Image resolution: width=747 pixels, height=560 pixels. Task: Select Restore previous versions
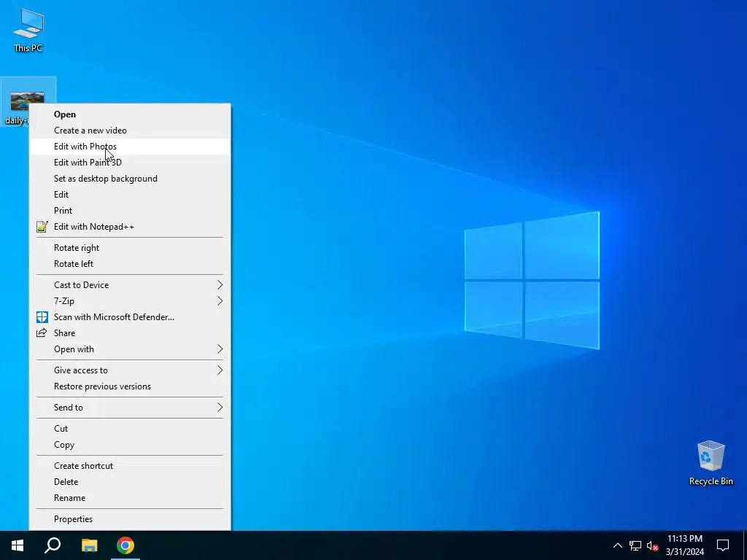point(130,386)
